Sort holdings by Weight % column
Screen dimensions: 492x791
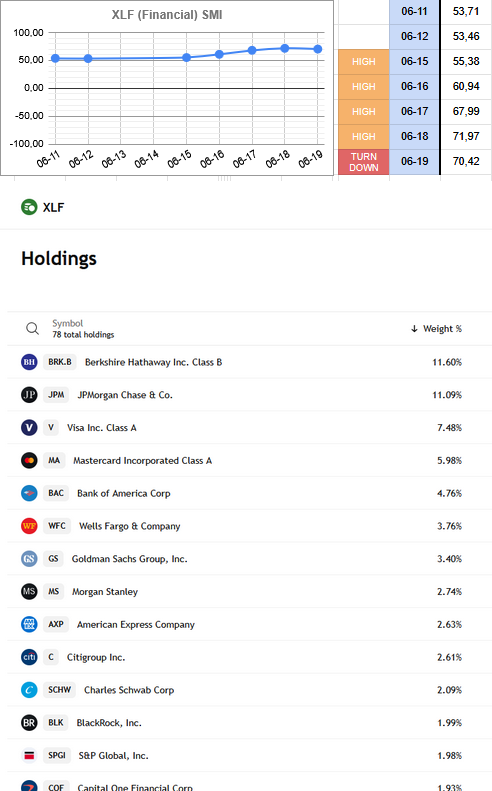coord(436,328)
